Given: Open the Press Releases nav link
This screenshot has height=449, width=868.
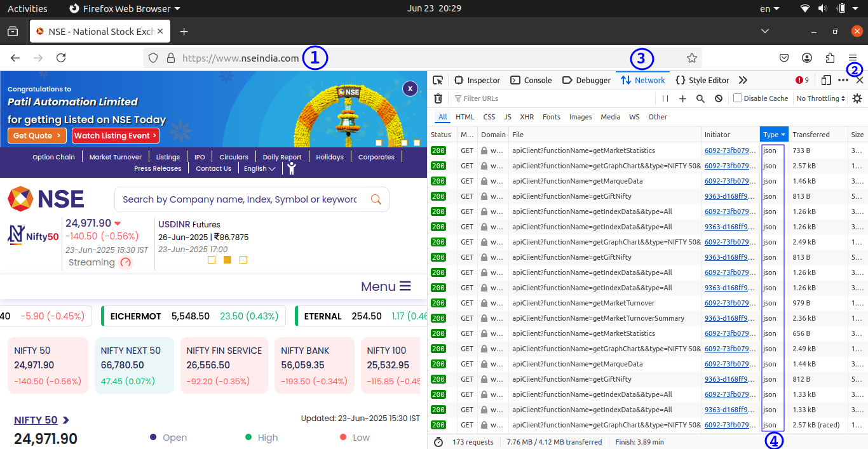Looking at the screenshot, I should [x=158, y=168].
